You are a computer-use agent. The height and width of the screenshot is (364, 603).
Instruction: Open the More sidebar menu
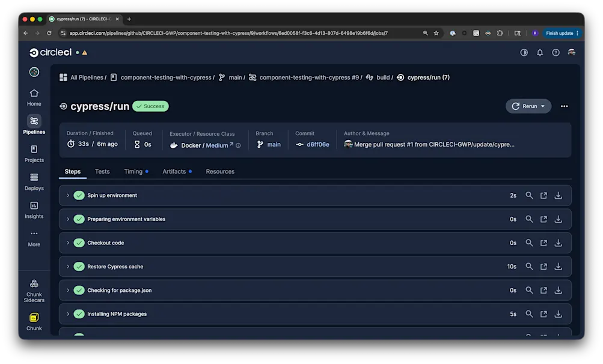(x=34, y=238)
